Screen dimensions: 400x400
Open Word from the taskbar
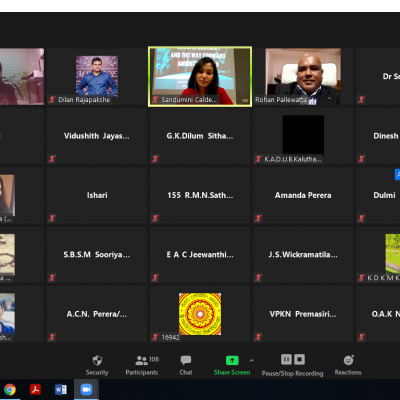click(61, 389)
